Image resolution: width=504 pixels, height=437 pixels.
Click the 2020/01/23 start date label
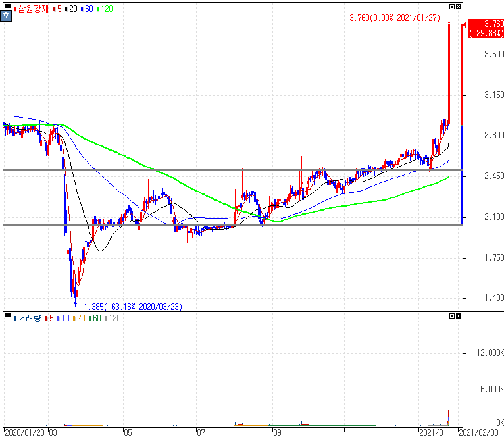click(x=25, y=433)
